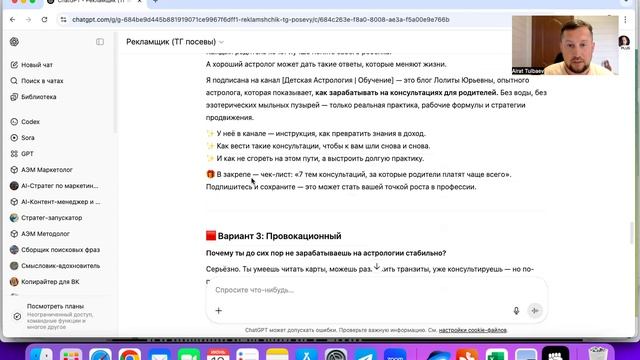Viewport: 640px width, 360px height.
Task: Click the plus attach button in composer
Action: pos(219,311)
